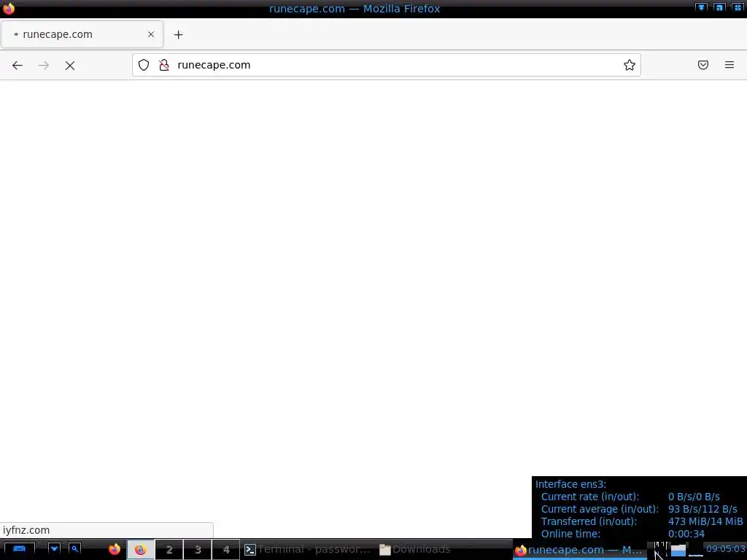
Task: Click the title bar restore window button
Action: coord(719,7)
